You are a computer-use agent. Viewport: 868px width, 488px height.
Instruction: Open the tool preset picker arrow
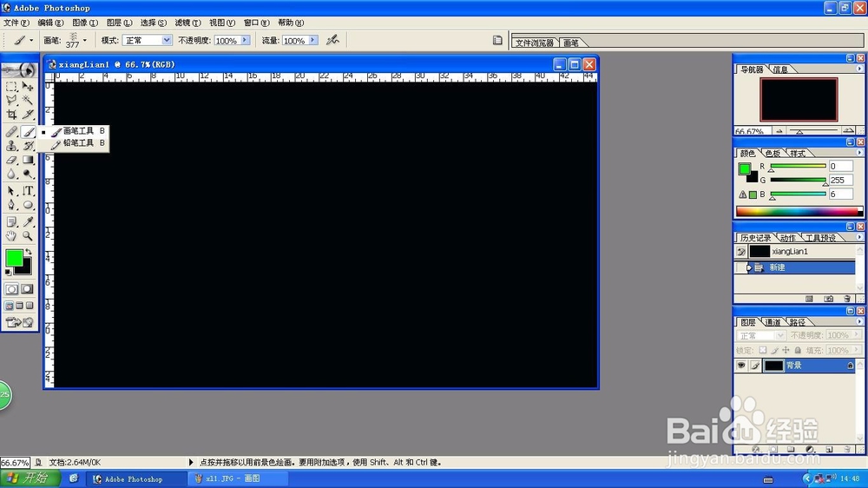coord(31,40)
